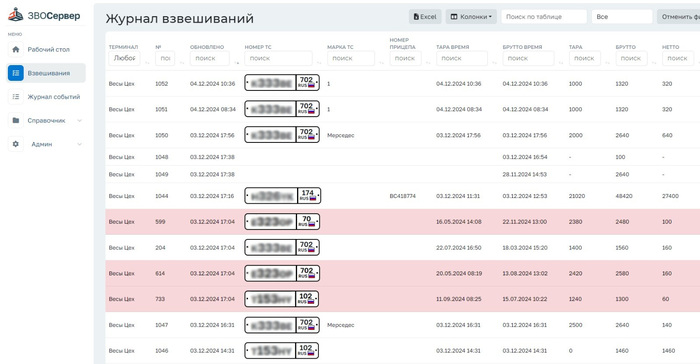Screen dimensions: 700x364
Task: Focus the Номер прицепа search field
Action: (405, 58)
